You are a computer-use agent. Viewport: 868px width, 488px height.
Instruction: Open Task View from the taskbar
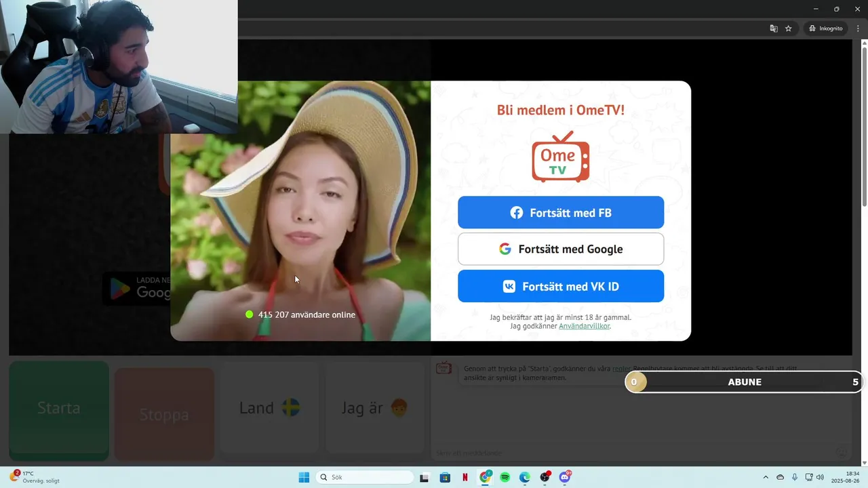pyautogui.click(x=425, y=477)
